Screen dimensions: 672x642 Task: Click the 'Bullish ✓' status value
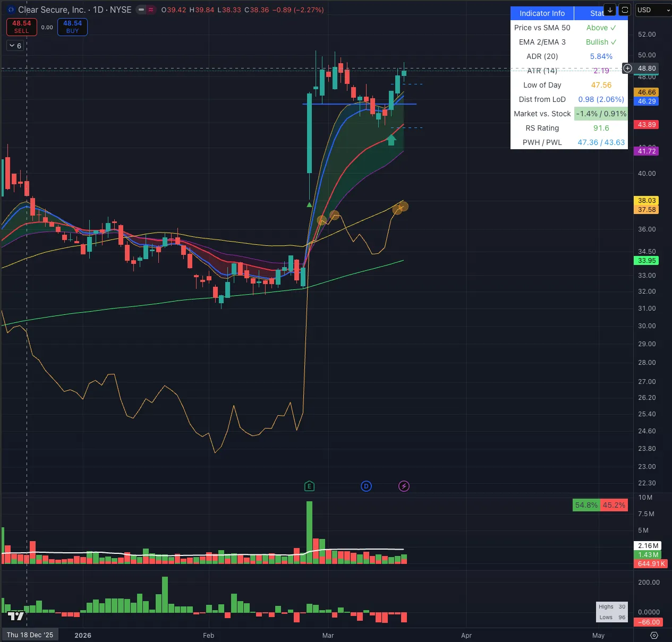click(601, 42)
